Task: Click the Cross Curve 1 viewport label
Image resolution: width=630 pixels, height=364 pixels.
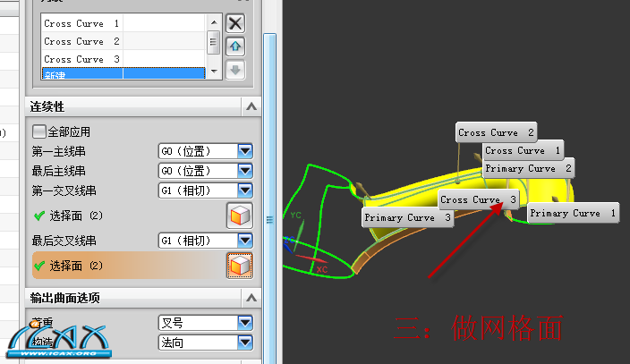Action: pyautogui.click(x=523, y=150)
